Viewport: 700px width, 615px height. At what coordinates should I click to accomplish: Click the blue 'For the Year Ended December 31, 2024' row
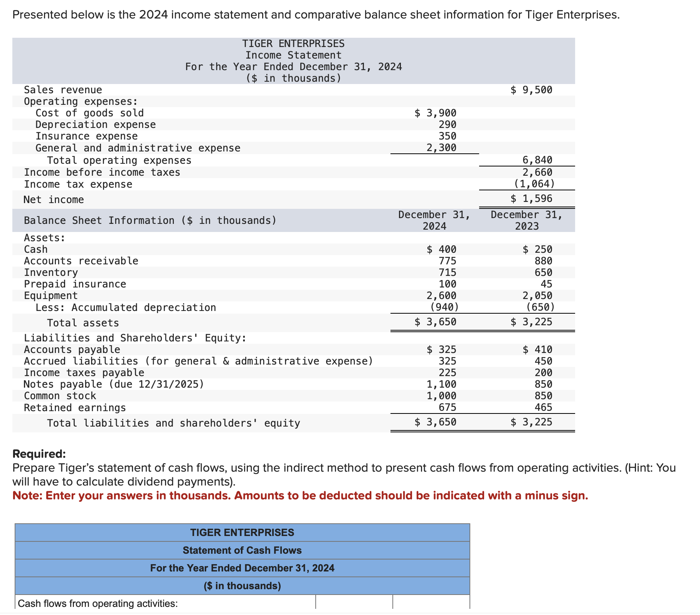242,568
